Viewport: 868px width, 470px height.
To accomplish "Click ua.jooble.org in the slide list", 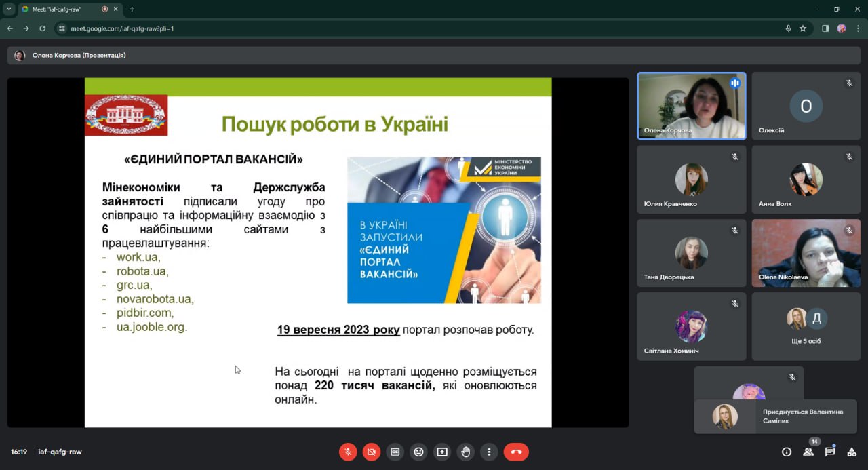I will [152, 327].
